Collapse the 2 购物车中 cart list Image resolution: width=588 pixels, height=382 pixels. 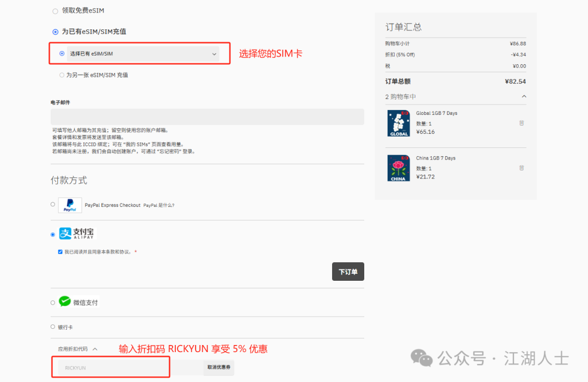point(524,96)
